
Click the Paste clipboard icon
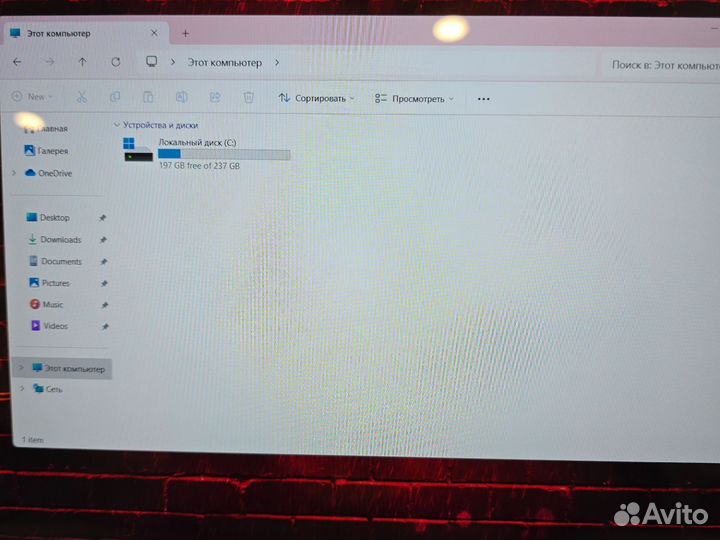coord(148,97)
